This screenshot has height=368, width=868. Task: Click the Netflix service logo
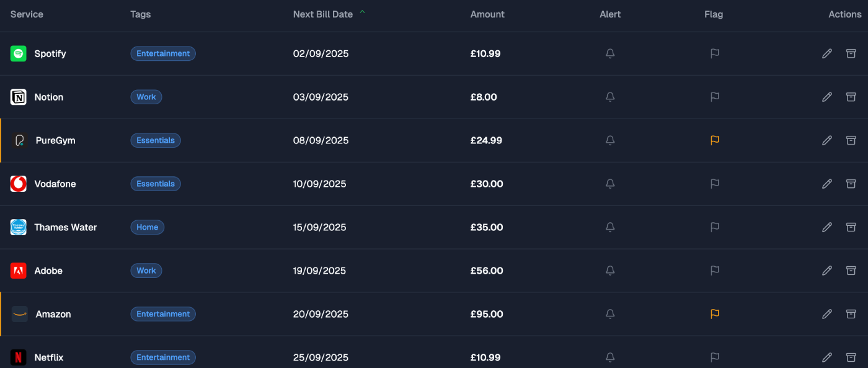coord(19,357)
